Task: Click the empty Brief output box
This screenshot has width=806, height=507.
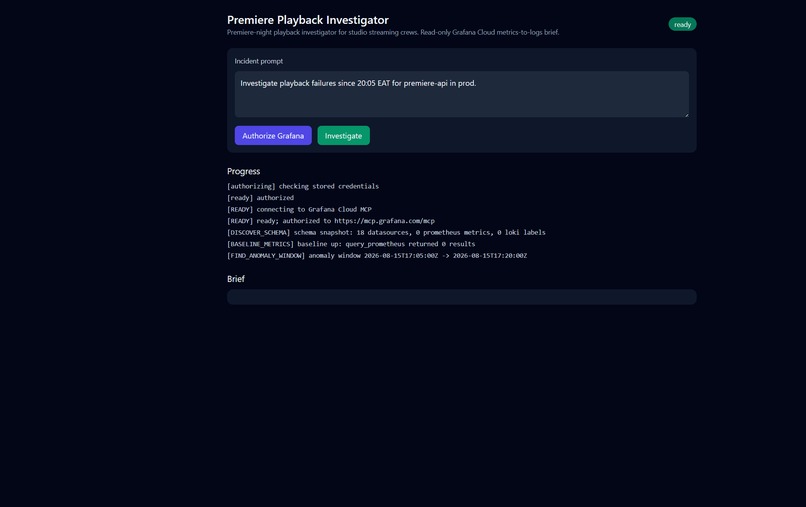Action: coord(462,297)
